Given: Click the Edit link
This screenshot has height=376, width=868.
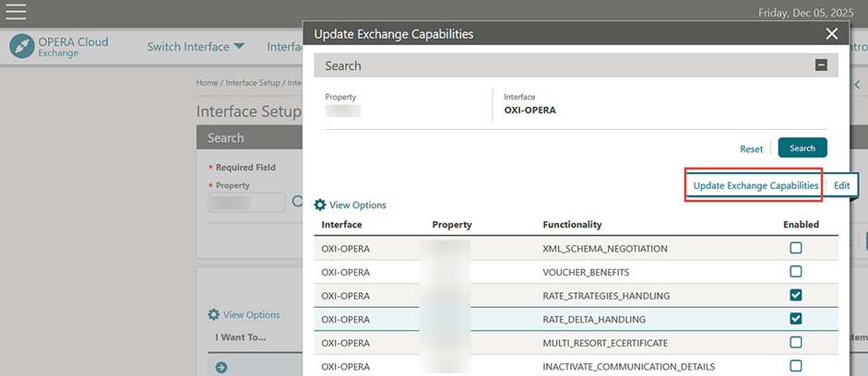Looking at the screenshot, I should 841,186.
